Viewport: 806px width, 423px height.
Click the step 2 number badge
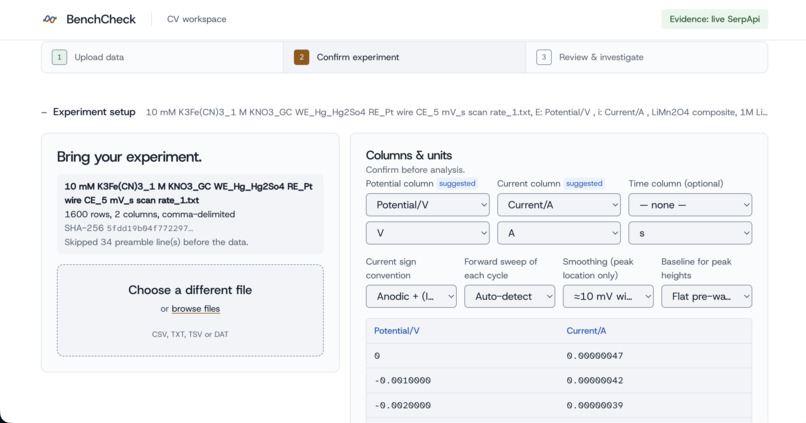301,57
